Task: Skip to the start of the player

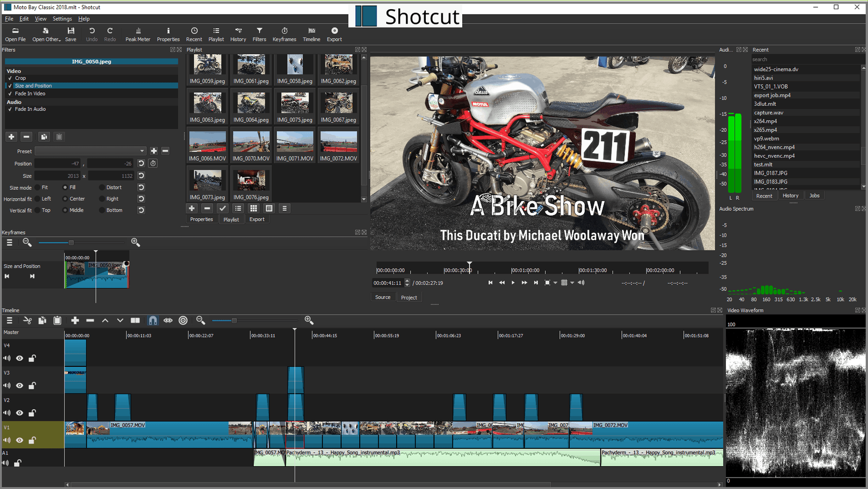Action: [490, 283]
